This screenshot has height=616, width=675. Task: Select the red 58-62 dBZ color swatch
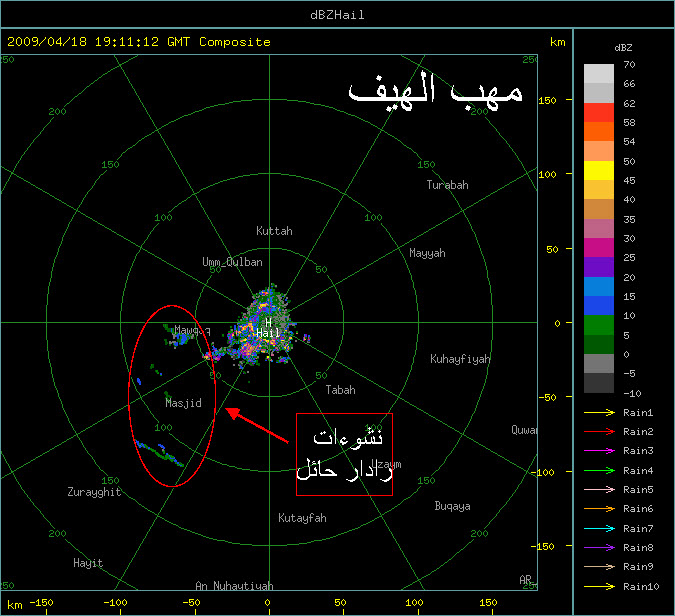pyautogui.click(x=599, y=112)
